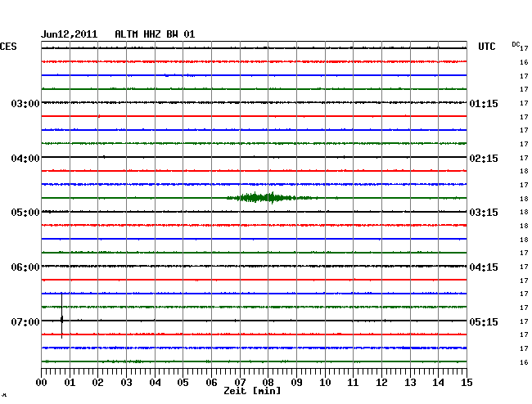Viewport: 532px width, 404px height.
Task: Click the DC column header
Action: [x=516, y=44]
